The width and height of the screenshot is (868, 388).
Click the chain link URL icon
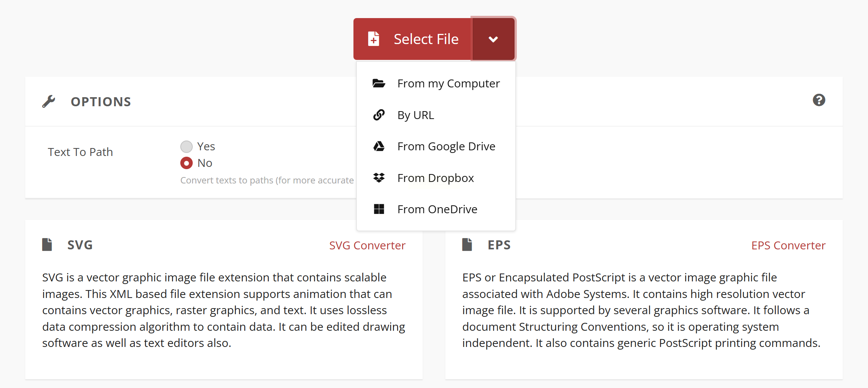[x=379, y=115]
